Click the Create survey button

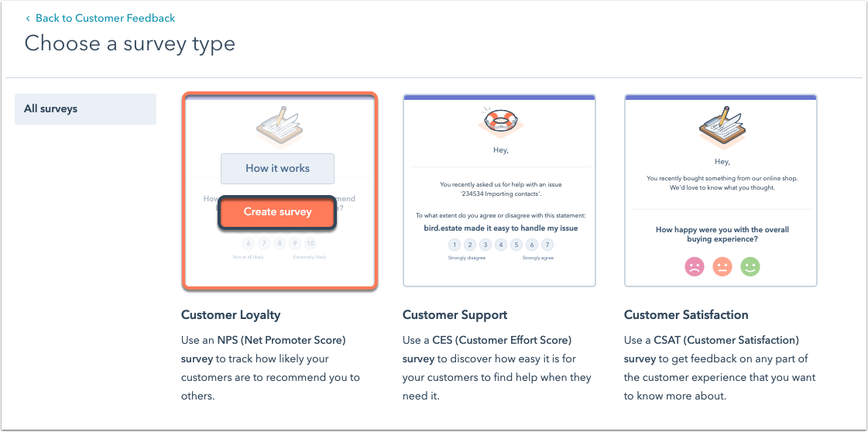(277, 212)
